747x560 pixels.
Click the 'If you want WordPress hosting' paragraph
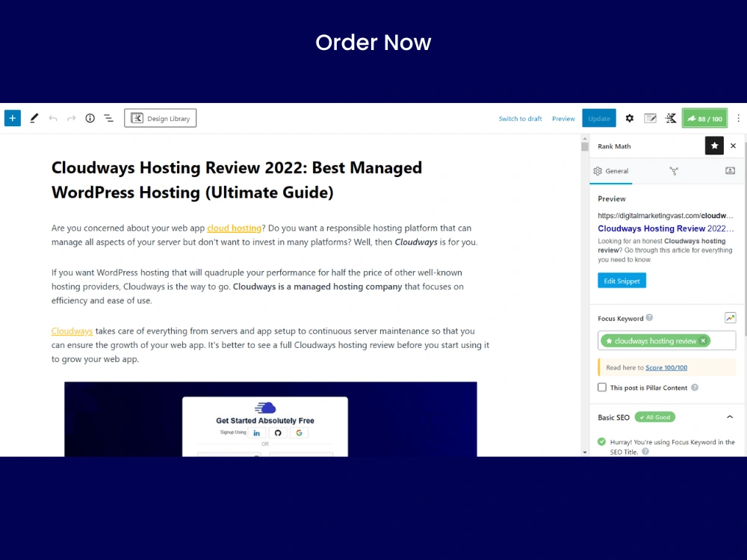point(258,287)
